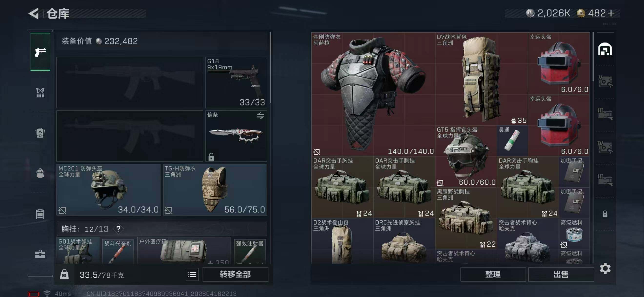Open the briefcase category icon in left sidebar
Screen dimensions: 644x297
pyautogui.click(x=40, y=254)
